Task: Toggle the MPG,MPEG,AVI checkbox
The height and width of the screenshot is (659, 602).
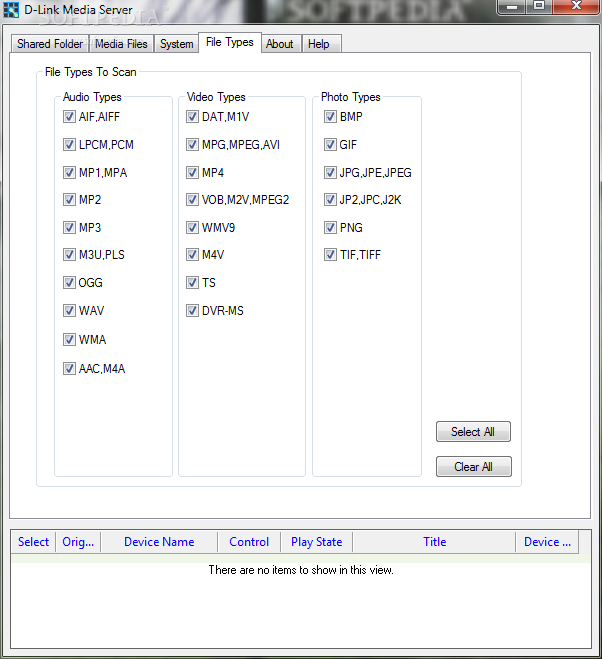Action: click(x=192, y=145)
